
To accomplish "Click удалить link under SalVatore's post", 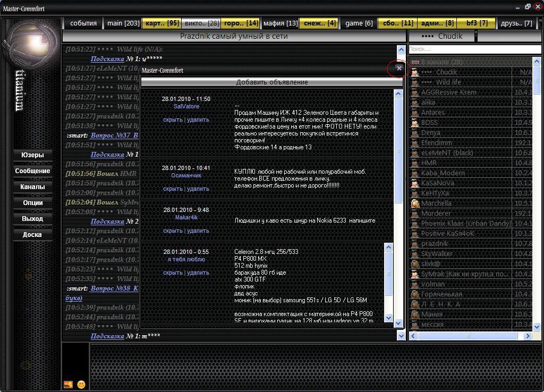I will tap(198, 120).
